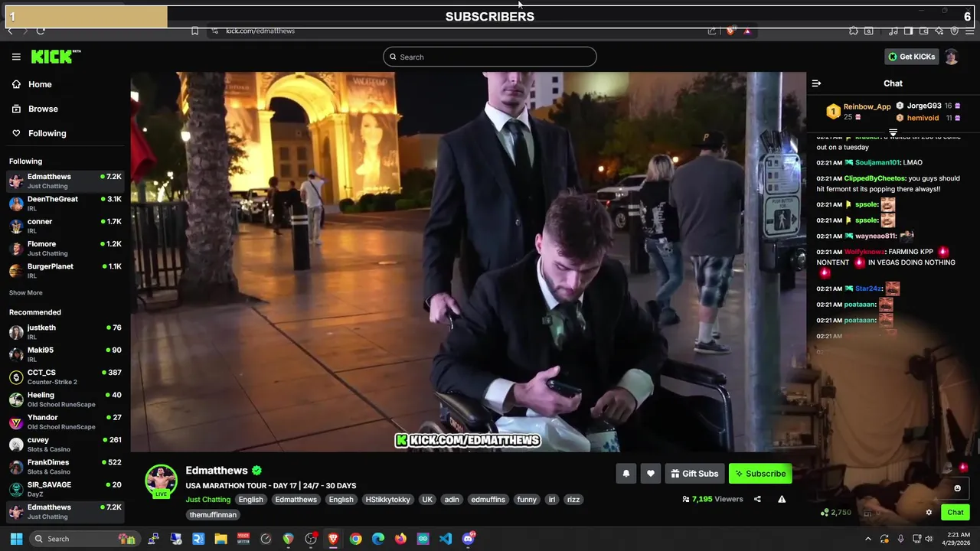980x551 pixels.
Task: Open FrankDimes recommended channel
Action: click(65, 467)
